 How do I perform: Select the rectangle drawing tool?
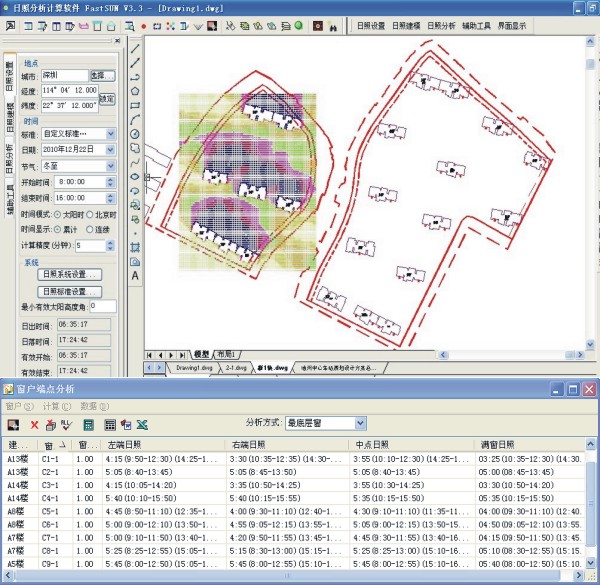pos(134,105)
